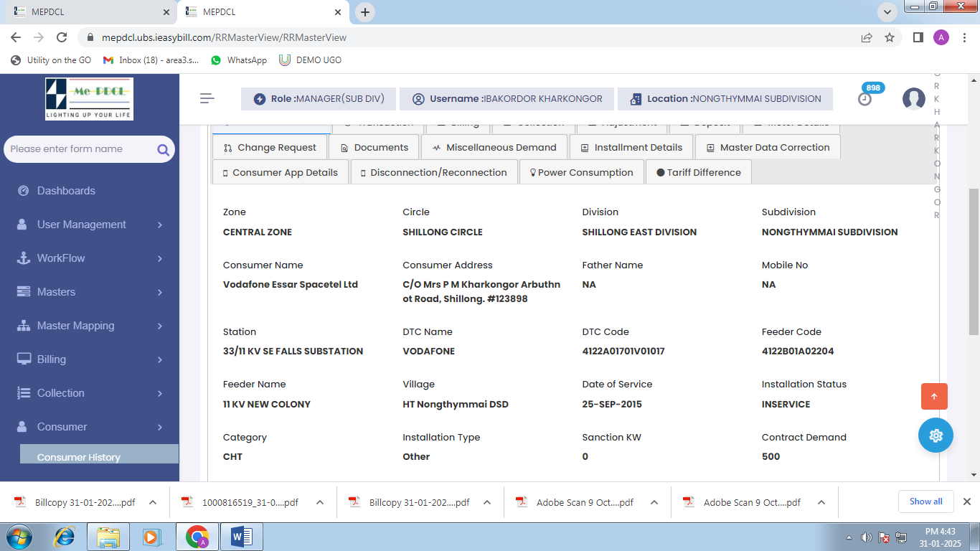Click the volume speaker tray icon
This screenshot has height=551, width=980.
[x=866, y=537]
